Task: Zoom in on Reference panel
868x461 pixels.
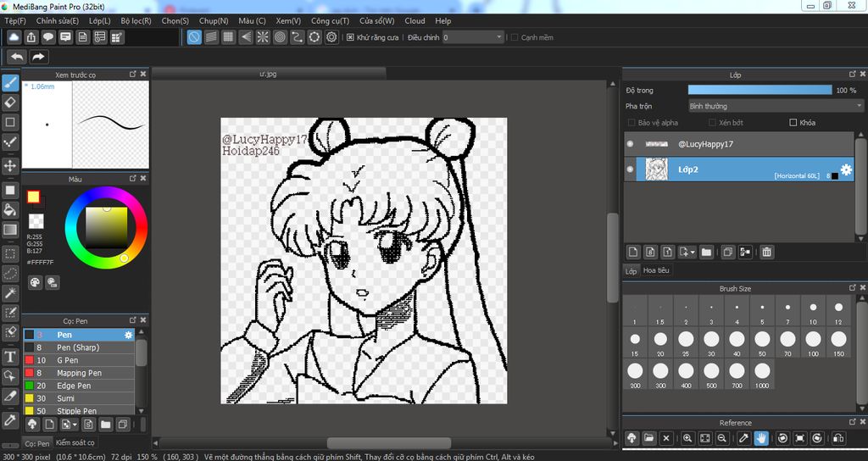Action: [x=687, y=438]
